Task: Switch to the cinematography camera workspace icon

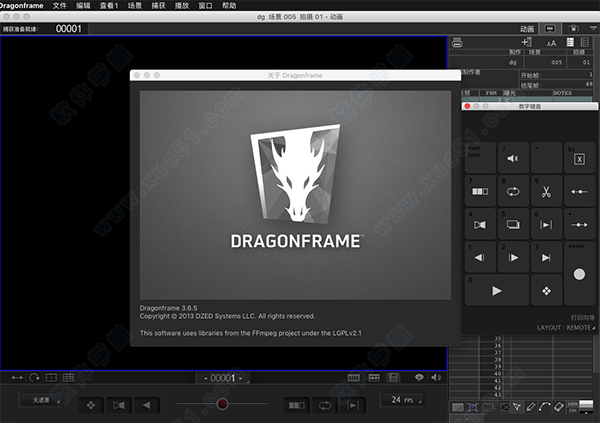Action: pyautogui.click(x=573, y=29)
